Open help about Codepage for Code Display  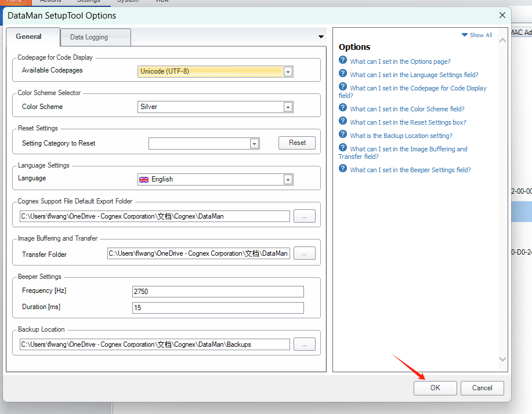point(412,92)
